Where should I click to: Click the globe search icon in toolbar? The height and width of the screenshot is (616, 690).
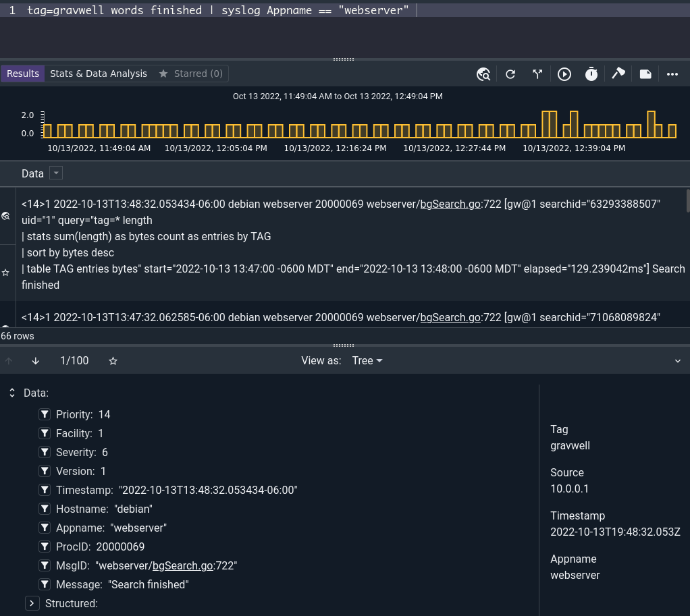(483, 74)
